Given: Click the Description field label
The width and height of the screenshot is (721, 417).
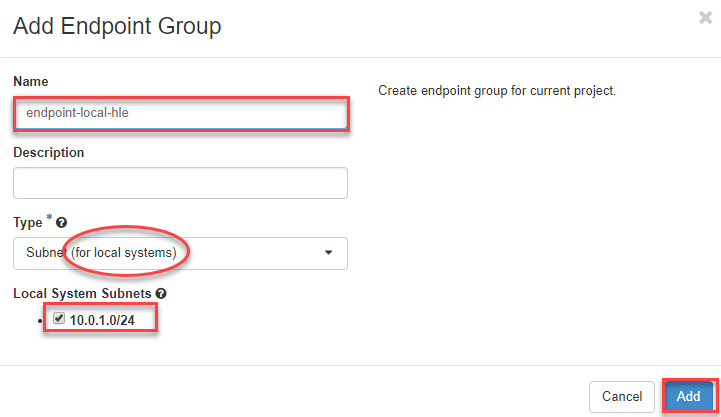Looking at the screenshot, I should tap(48, 152).
